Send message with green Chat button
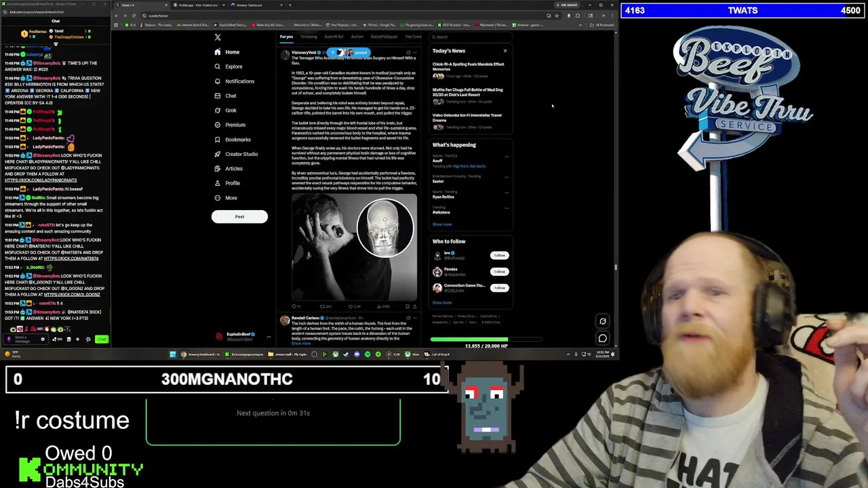 (x=101, y=339)
